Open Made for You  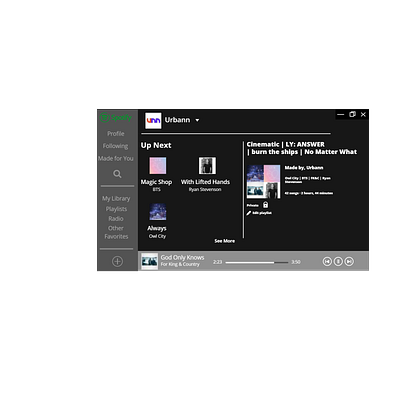pyautogui.click(x=116, y=158)
